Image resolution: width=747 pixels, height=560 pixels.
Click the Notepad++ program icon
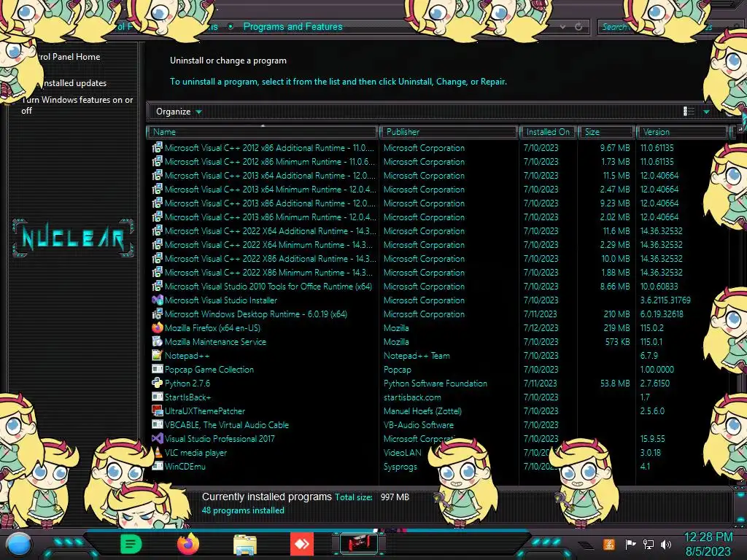click(158, 356)
